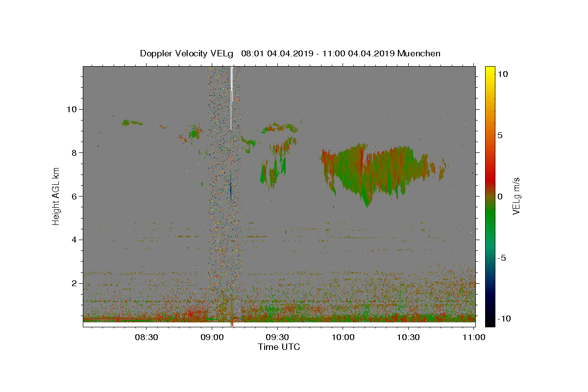Click the plot title 'Doppler Velocity VELg'
Screen dimensions: 588x392
187,53
